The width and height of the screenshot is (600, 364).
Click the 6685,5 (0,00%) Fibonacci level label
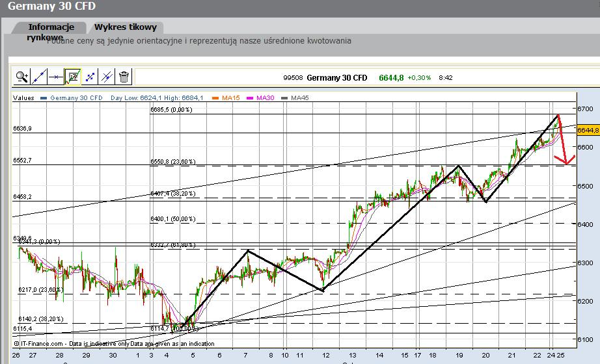point(172,110)
